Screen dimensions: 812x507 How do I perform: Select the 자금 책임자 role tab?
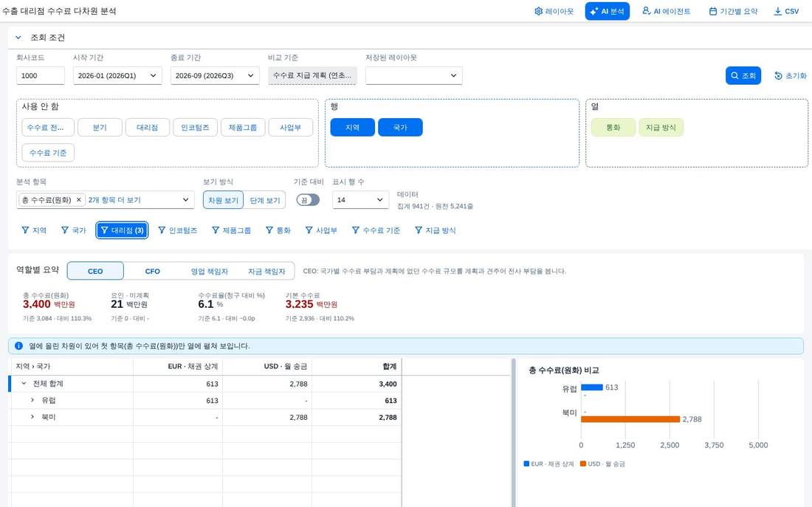(x=266, y=271)
